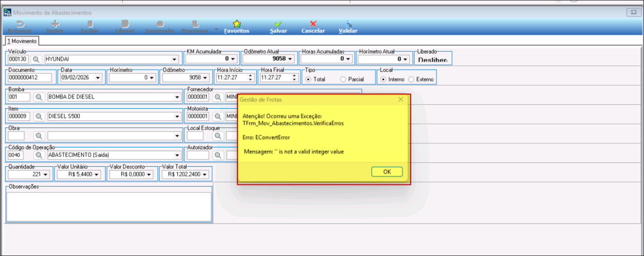Screen dimensions: 644x256
Task: Click the Validar toolbar icon
Action: [348, 24]
